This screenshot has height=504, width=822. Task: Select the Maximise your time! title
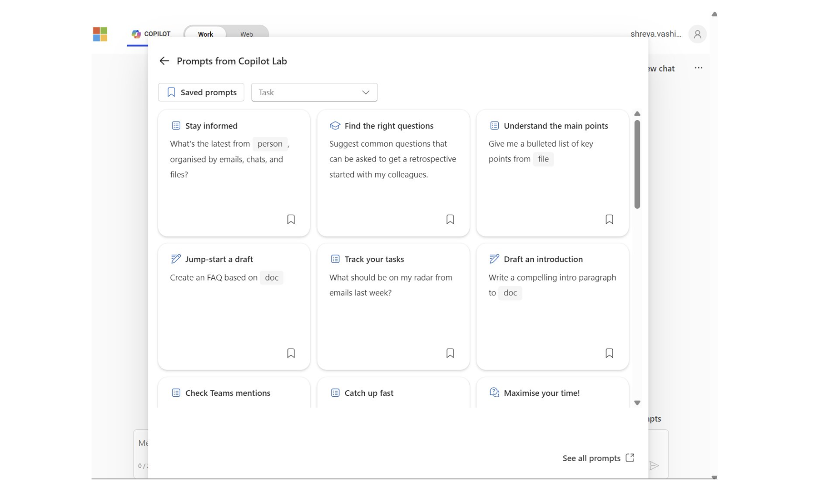542,393
